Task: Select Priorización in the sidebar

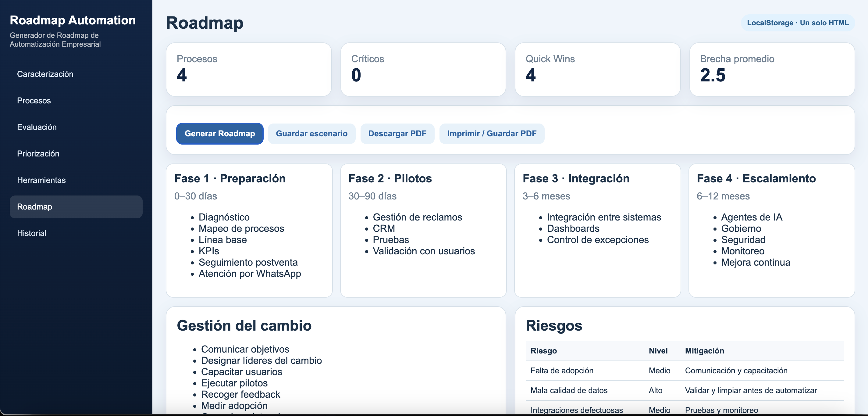Action: point(76,154)
